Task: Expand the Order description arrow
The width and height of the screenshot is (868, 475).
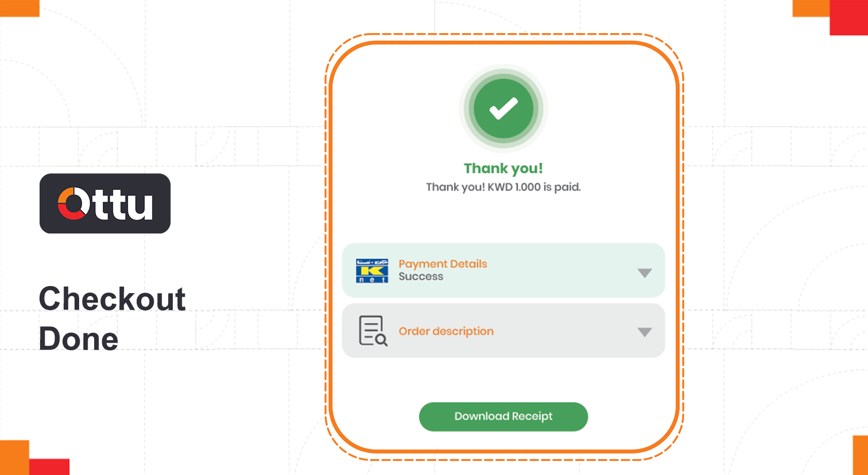Action: pyautogui.click(x=645, y=332)
